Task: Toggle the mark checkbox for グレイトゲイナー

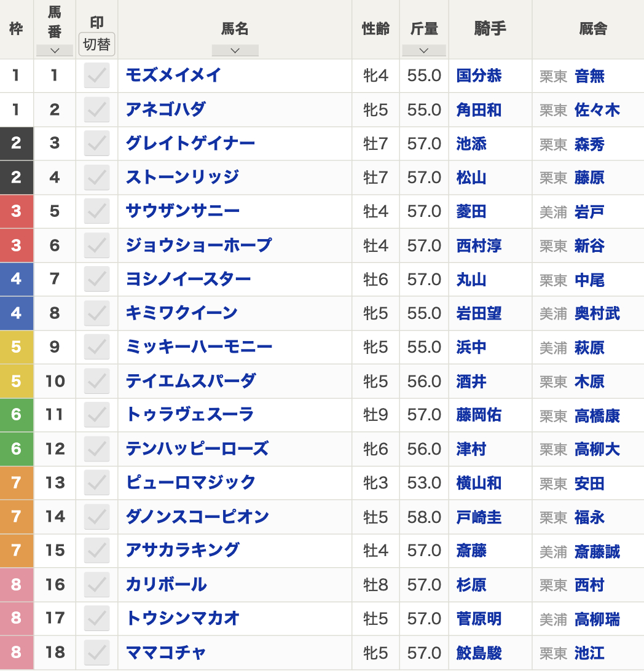Action: point(96,143)
